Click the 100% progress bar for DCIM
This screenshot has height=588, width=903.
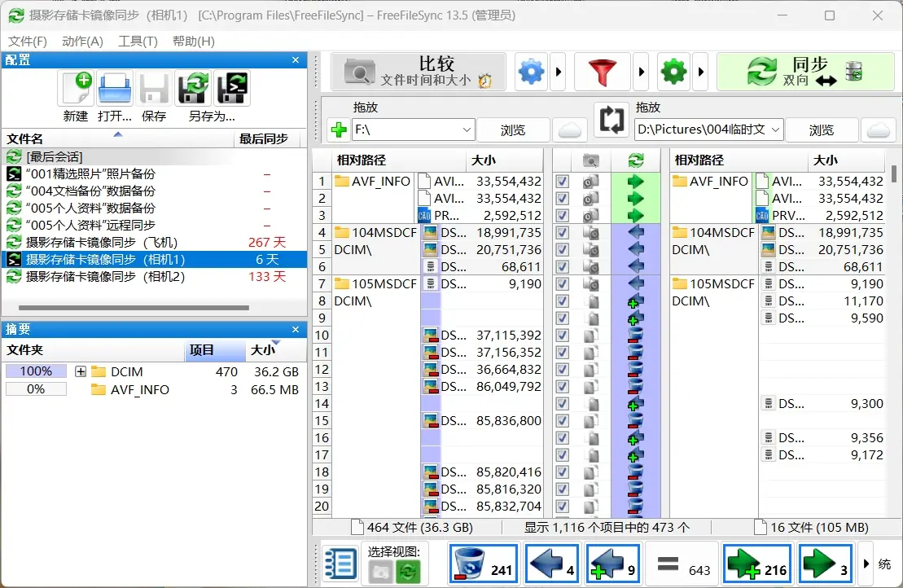coord(36,371)
